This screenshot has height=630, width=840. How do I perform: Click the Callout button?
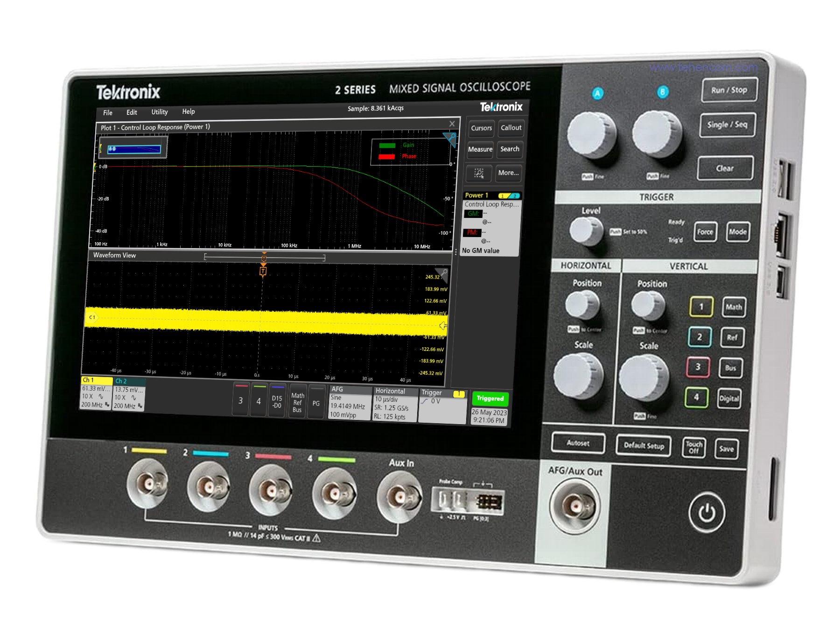click(x=511, y=127)
